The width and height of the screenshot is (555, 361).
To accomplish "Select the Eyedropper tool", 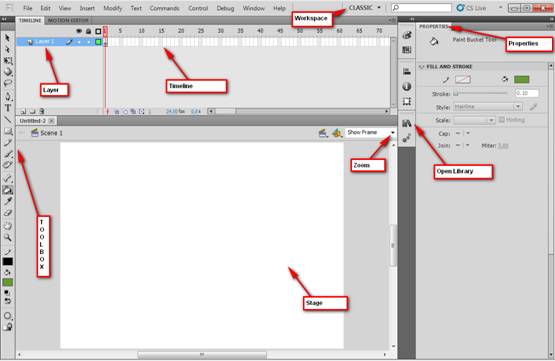I will point(8,201).
